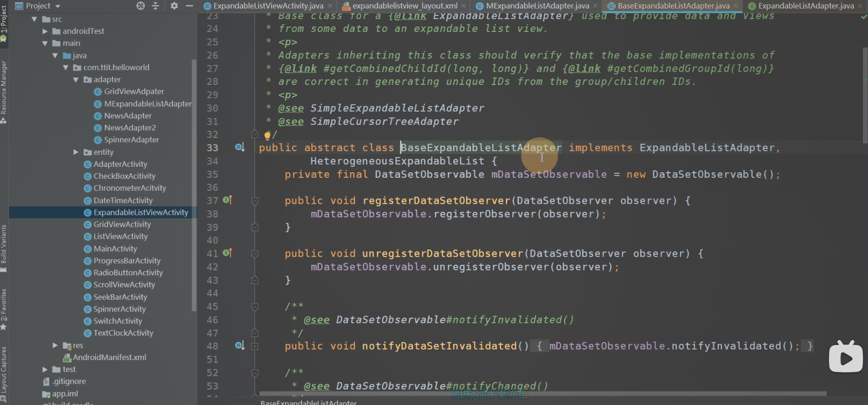Expand the test folder
Image resolution: width=868 pixels, height=405 pixels.
45,369
